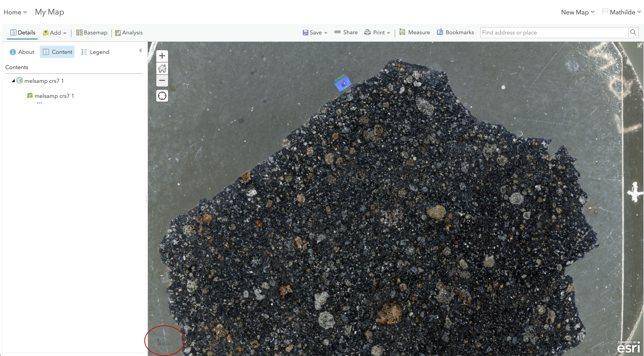Click the esri logo
Screen dimensions: 644x356
point(628,347)
